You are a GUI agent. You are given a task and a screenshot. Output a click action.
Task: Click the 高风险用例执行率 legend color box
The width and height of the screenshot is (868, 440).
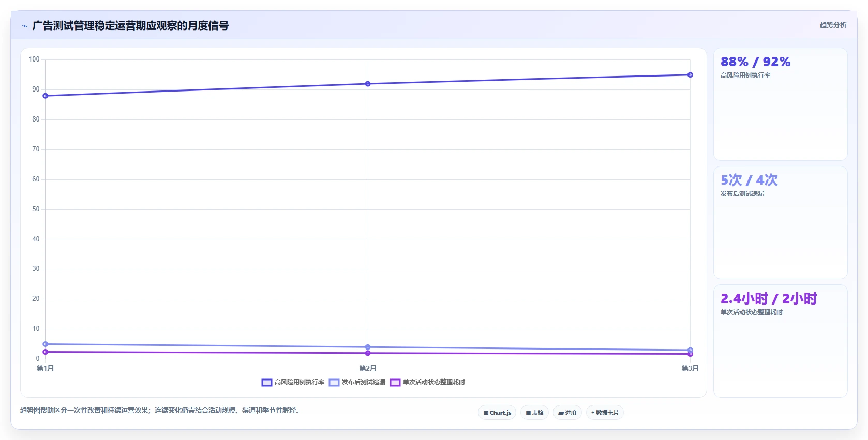pos(267,383)
